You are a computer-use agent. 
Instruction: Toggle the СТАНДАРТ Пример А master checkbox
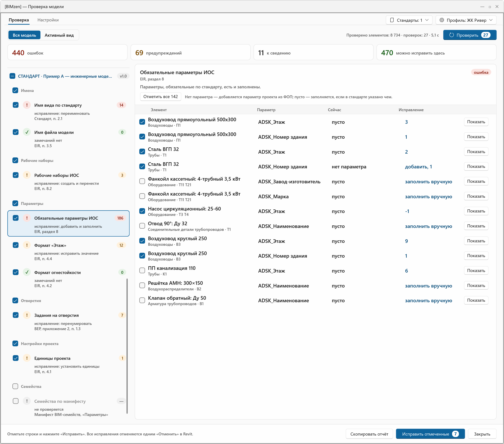12,76
